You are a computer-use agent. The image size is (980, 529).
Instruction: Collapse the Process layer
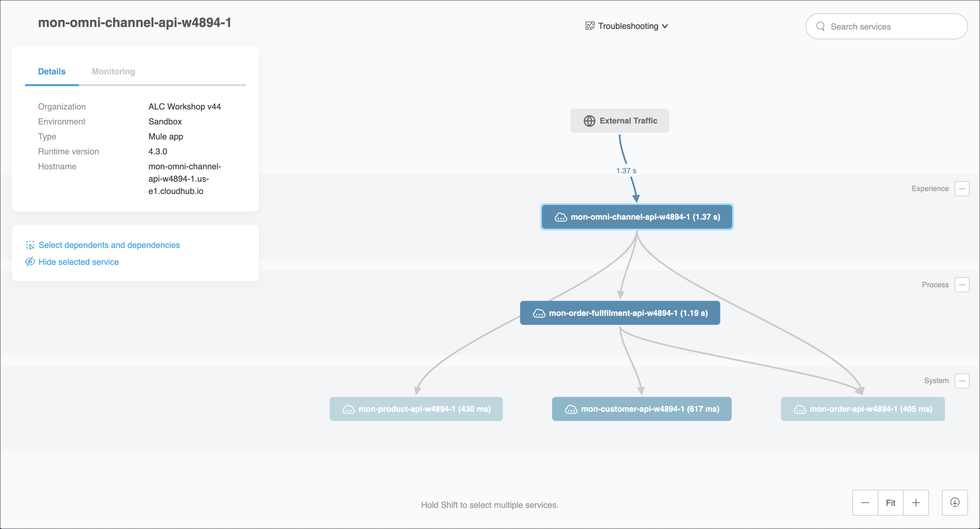[962, 285]
